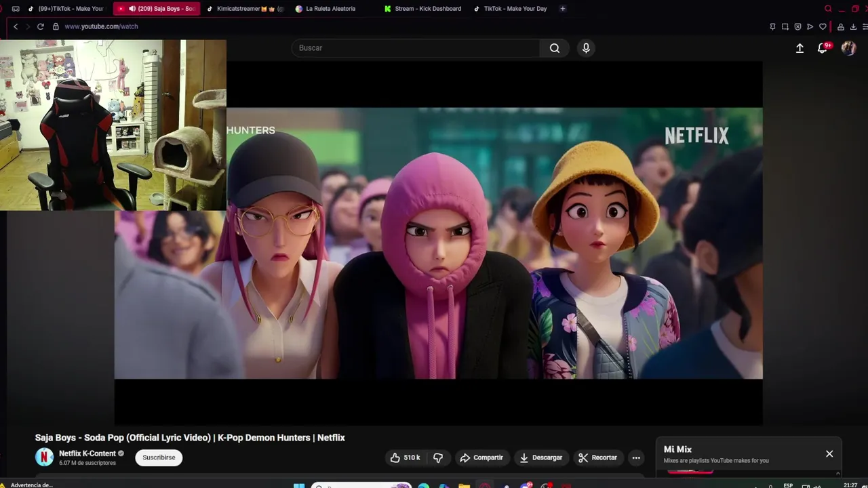Click the Windows taskbar search box
The width and height of the screenshot is (868, 488).
[361, 485]
